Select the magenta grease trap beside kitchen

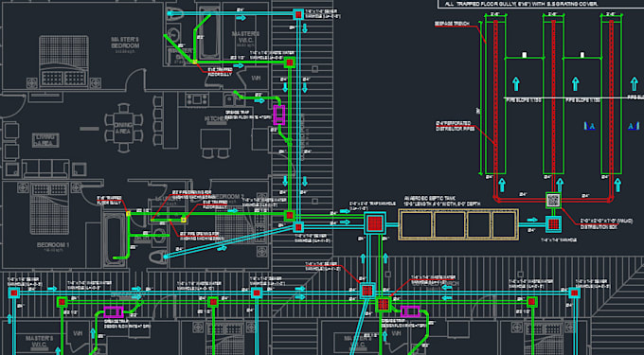coord(279,115)
